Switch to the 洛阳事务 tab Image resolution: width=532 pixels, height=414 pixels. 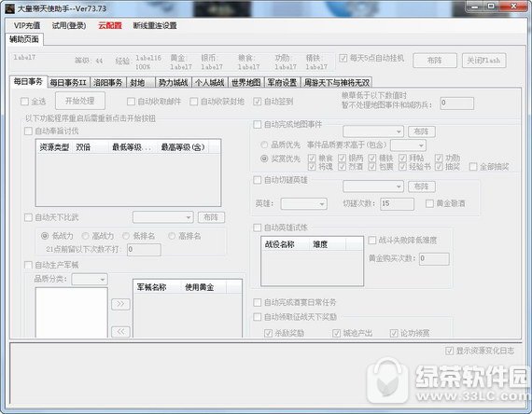[108, 82]
